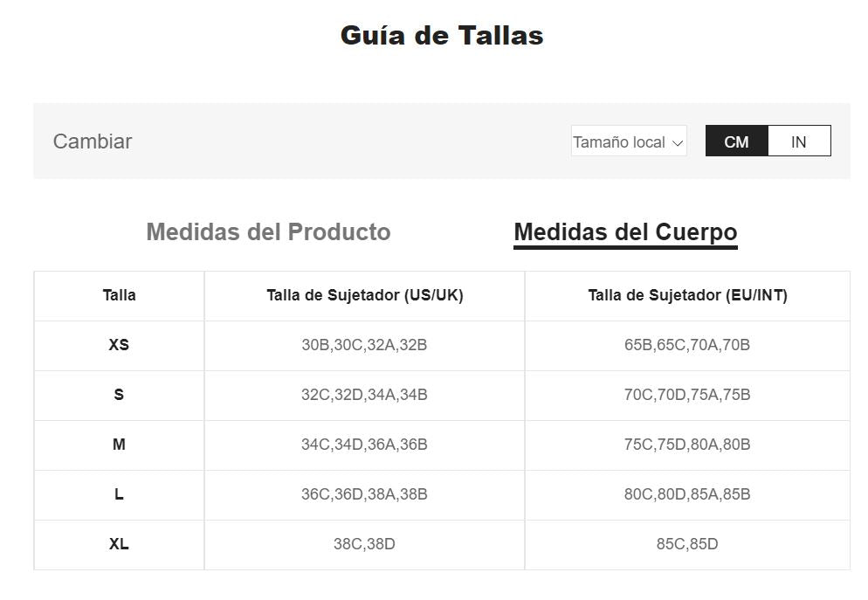Click the Talla column header
The height and width of the screenshot is (600, 868).
(119, 295)
